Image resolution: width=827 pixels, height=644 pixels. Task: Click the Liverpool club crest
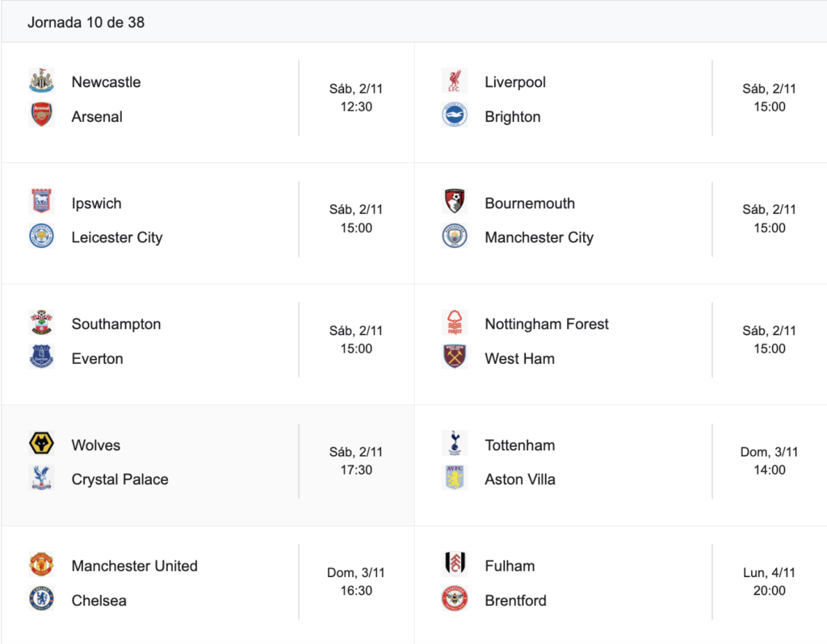455,82
